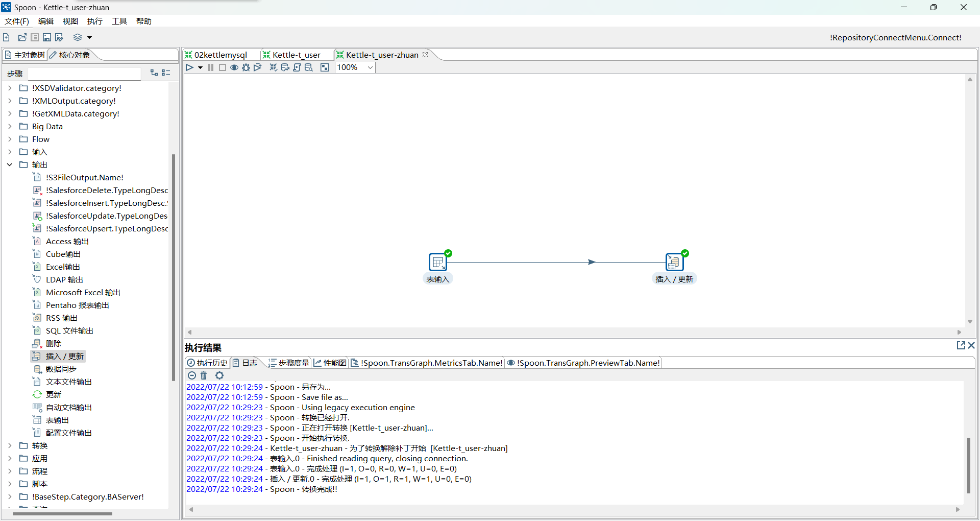Image resolution: width=980 pixels, height=521 pixels.
Task: Run the transformation with the play icon
Action: (x=189, y=67)
